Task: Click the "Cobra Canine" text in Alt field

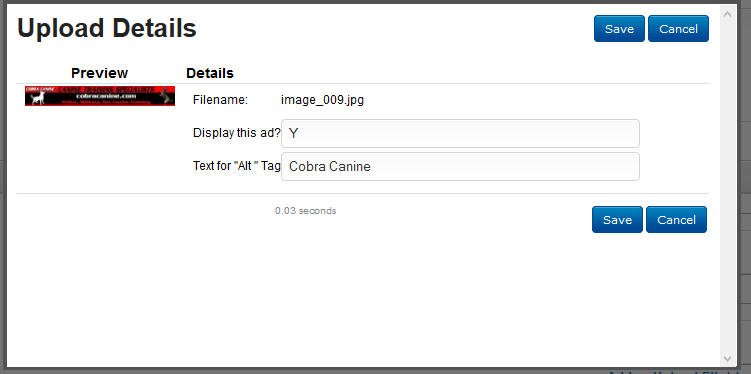Action: coord(330,167)
